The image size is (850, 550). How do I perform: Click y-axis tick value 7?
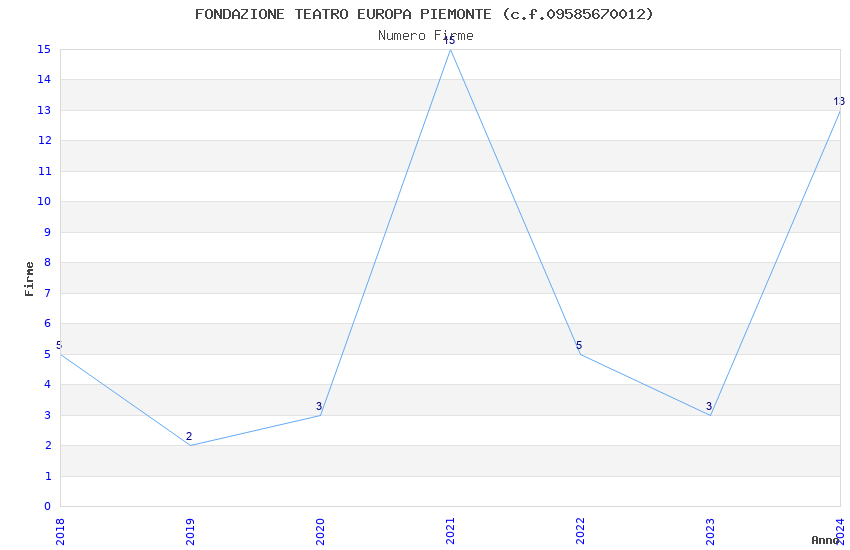[48, 293]
